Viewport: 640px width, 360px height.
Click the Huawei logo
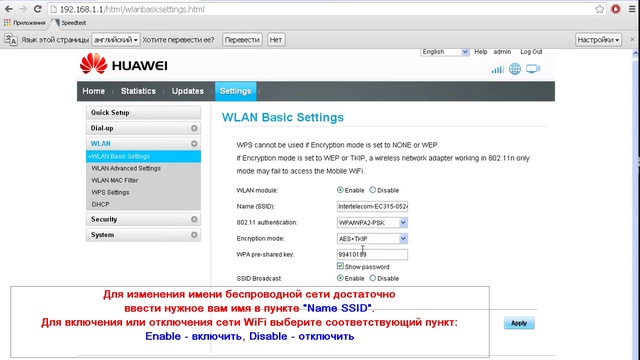click(124, 65)
